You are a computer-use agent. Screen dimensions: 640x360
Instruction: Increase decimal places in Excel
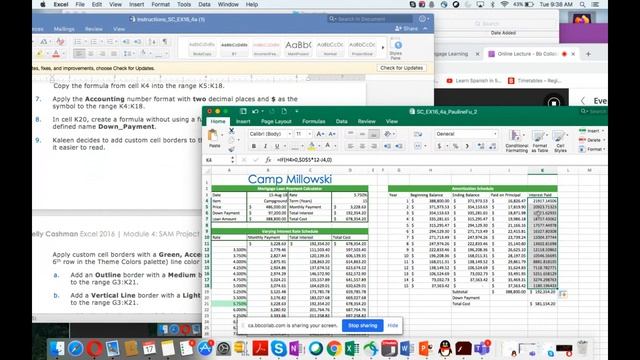coord(481,146)
